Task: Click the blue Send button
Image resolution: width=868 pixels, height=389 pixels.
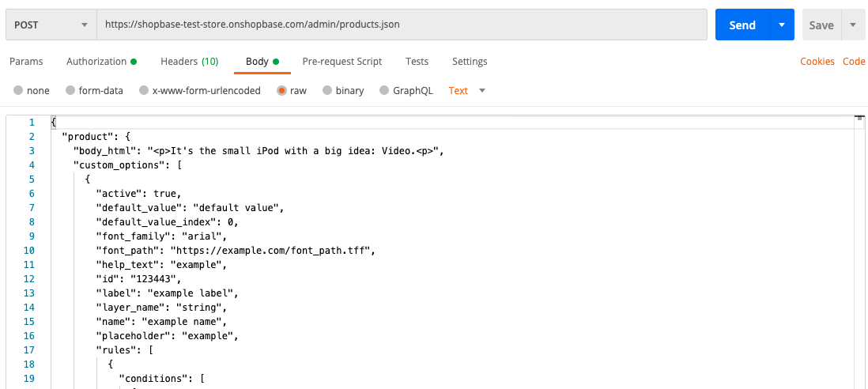Action: (742, 25)
